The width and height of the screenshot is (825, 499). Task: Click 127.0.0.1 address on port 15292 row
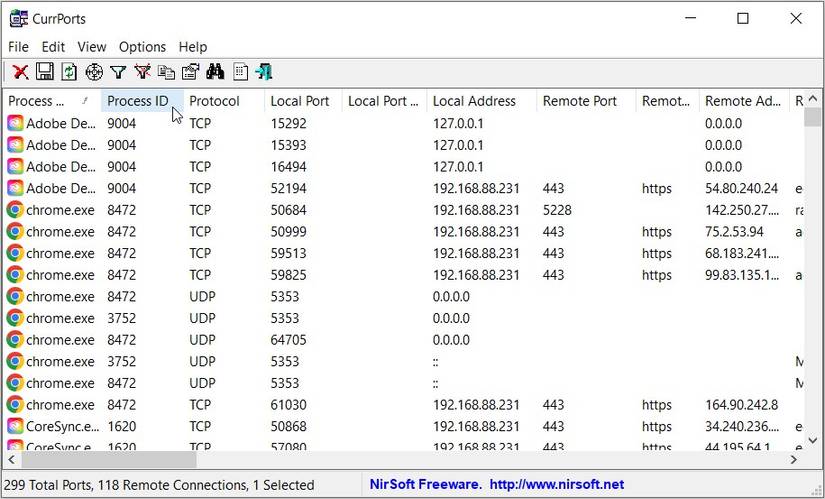pos(458,123)
